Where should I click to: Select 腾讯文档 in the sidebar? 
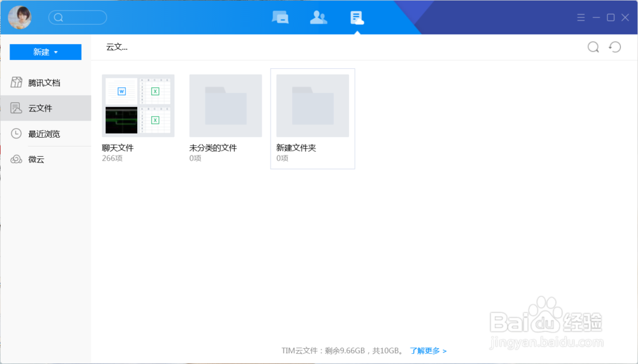coord(45,83)
